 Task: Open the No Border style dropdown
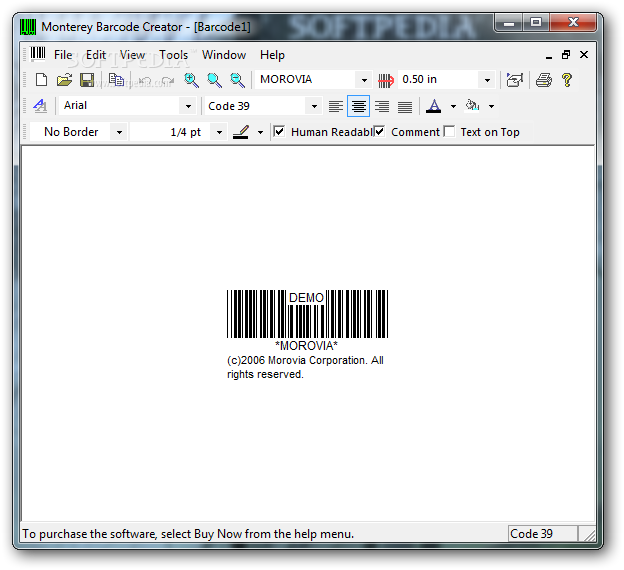(x=119, y=132)
